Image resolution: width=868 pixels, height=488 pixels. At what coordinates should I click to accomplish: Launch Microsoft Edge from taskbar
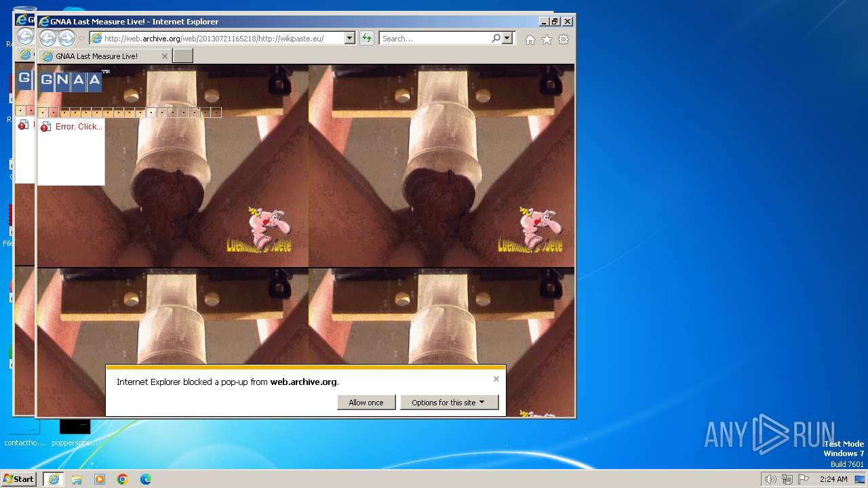pyautogui.click(x=146, y=479)
